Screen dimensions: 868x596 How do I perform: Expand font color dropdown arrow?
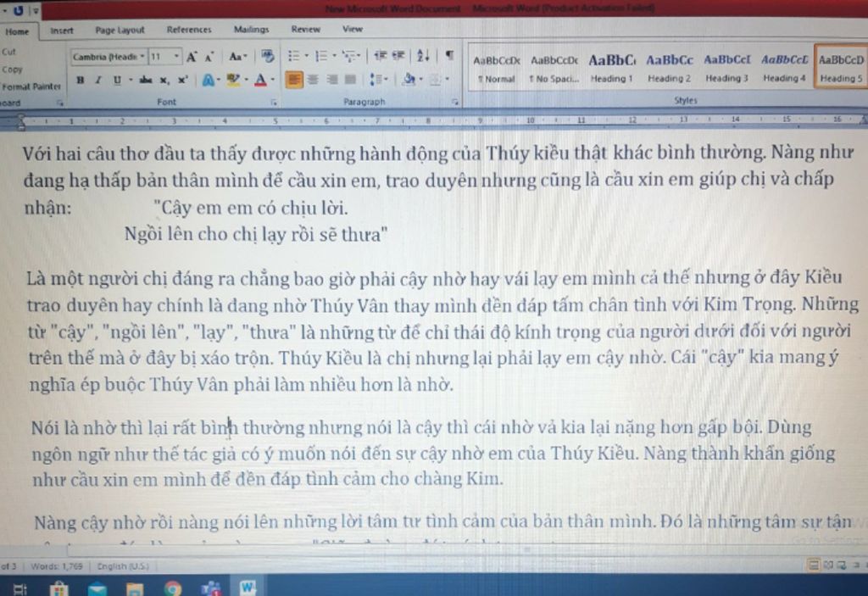pyautogui.click(x=273, y=81)
